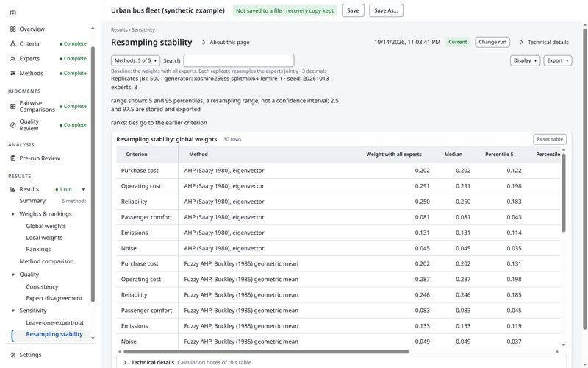This screenshot has width=588, height=368.
Task: Click the sidebar scroll up arrow
Action: click(x=93, y=29)
